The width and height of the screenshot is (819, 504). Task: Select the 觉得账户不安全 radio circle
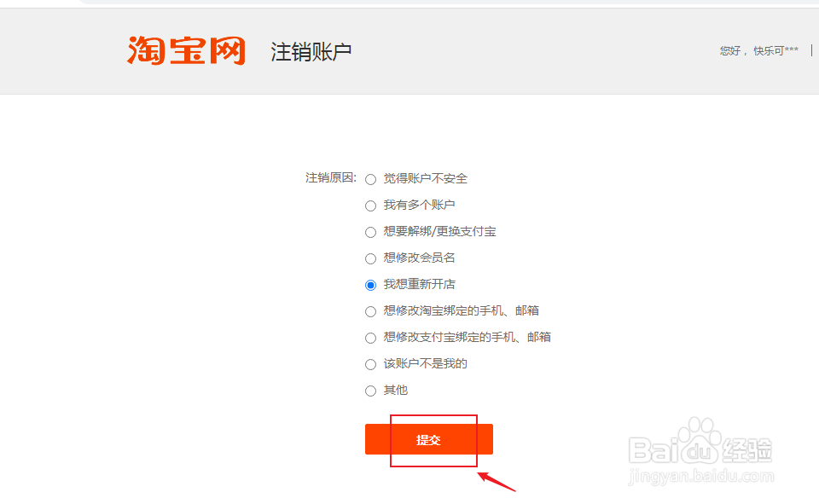[370, 180]
